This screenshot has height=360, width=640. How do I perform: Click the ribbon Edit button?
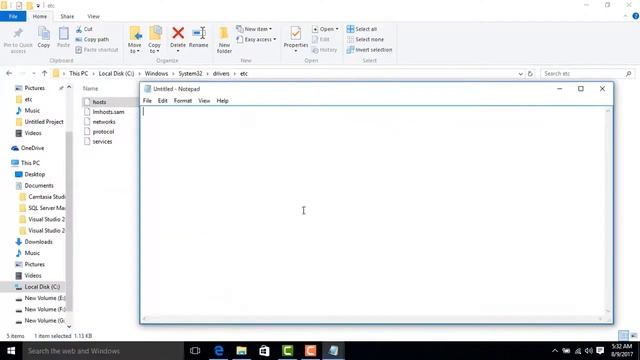tap(321, 40)
